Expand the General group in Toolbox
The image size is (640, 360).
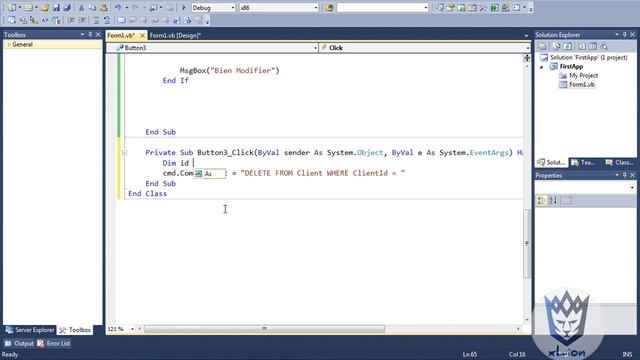(x=9, y=44)
